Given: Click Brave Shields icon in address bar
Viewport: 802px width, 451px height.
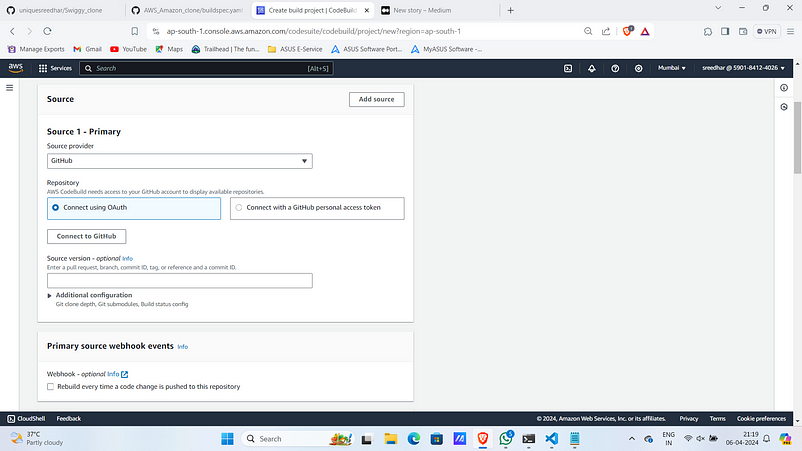Looking at the screenshot, I should [x=628, y=31].
